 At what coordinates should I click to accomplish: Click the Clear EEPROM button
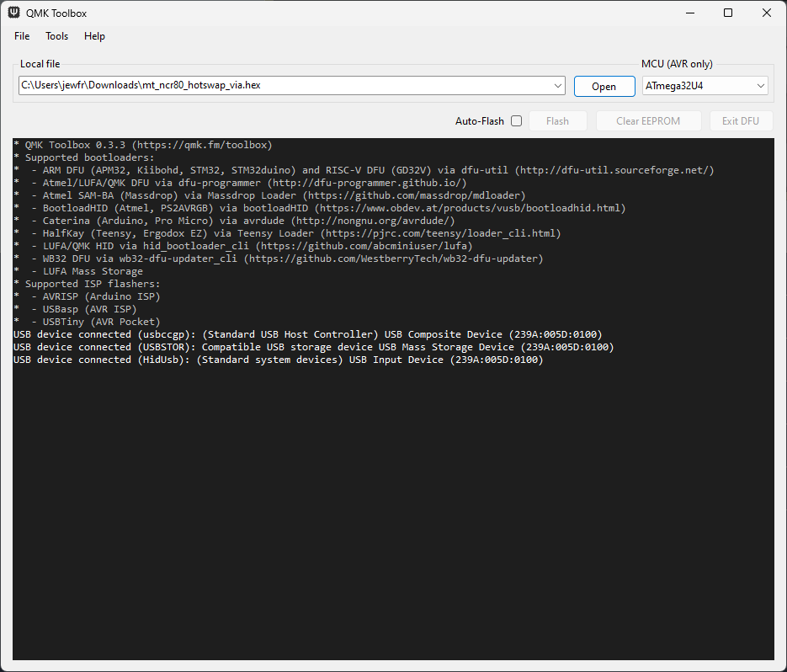click(648, 121)
